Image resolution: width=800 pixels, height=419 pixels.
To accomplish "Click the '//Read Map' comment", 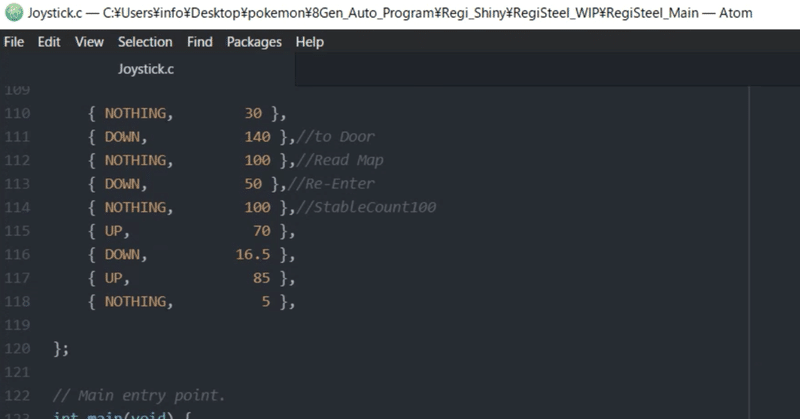I will pyautogui.click(x=340, y=160).
